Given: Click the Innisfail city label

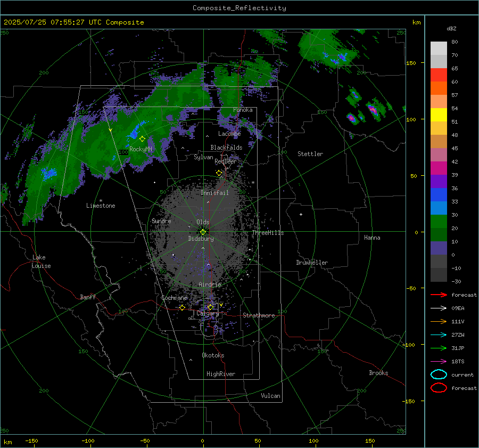Looking at the screenshot, I should click(x=214, y=193).
